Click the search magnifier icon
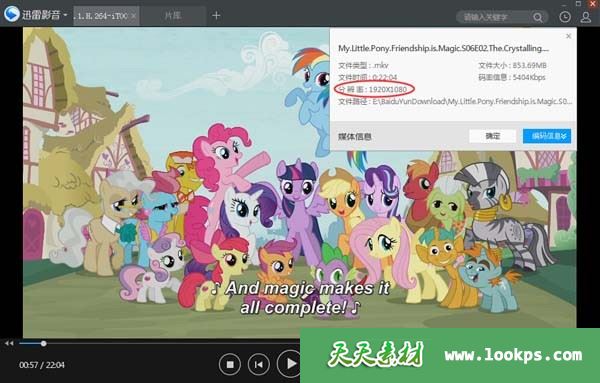The width and height of the screenshot is (600, 383). click(x=538, y=17)
